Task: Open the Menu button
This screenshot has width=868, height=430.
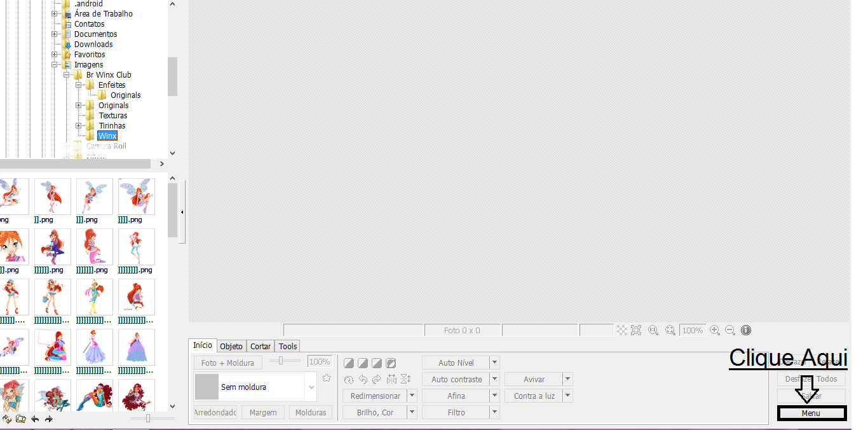Action: coord(811,413)
